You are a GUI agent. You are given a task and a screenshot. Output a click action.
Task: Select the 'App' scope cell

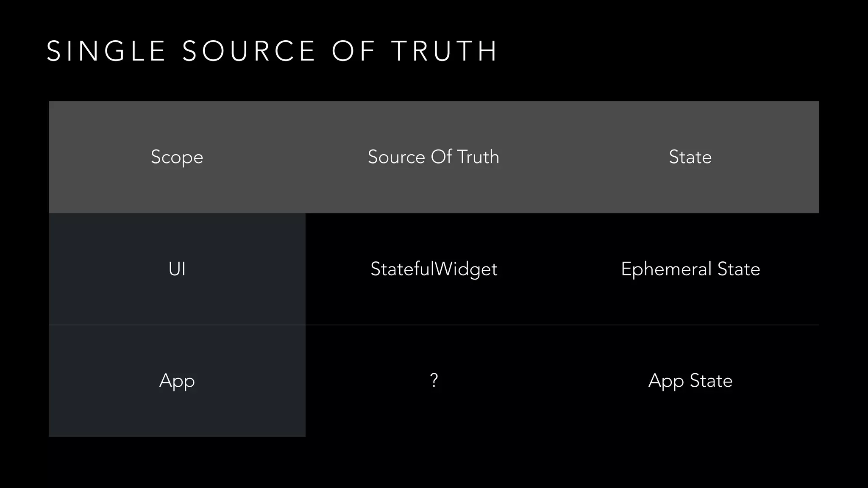(177, 381)
